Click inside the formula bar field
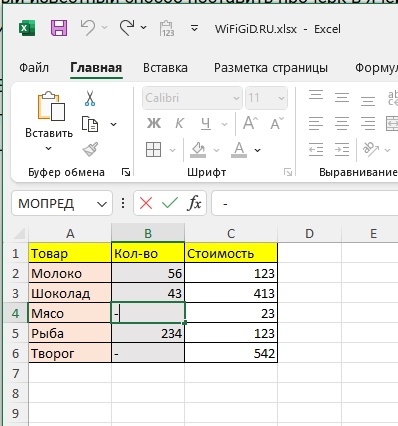 point(305,203)
